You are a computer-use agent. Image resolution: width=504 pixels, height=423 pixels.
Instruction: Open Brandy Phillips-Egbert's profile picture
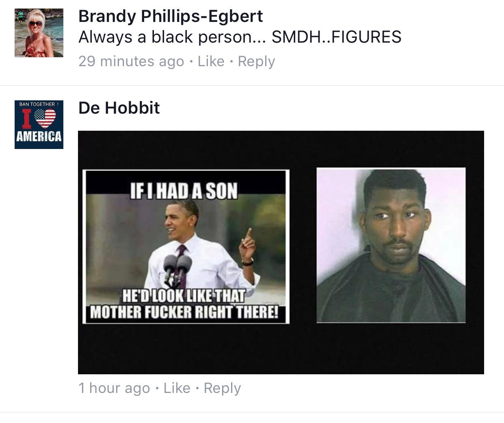(x=39, y=33)
